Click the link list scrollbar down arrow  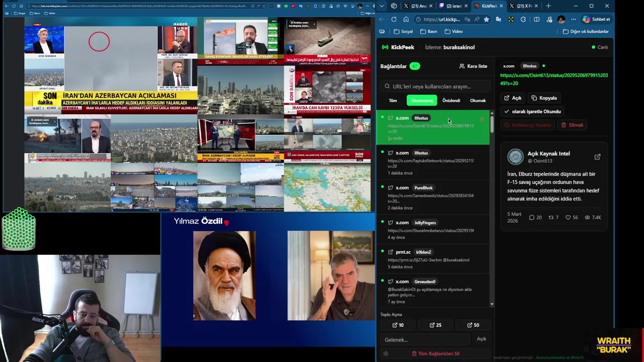(492, 305)
